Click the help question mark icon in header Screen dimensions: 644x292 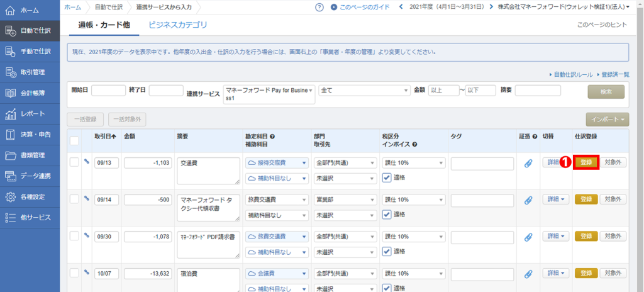click(x=319, y=7)
